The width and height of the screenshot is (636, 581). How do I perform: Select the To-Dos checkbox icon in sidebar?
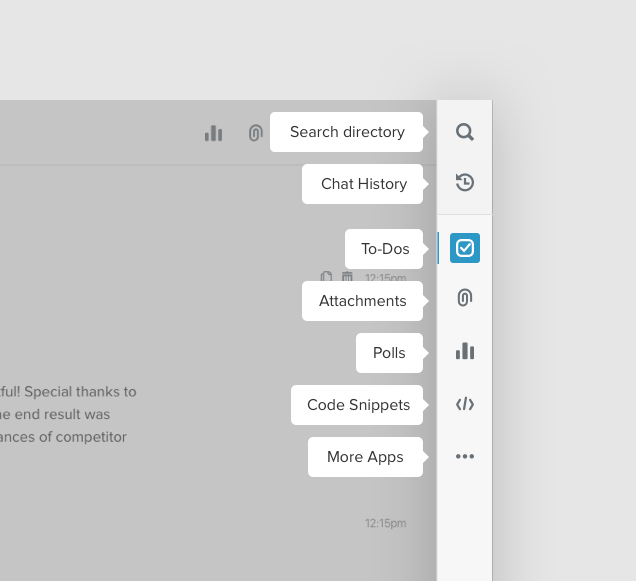click(x=465, y=248)
